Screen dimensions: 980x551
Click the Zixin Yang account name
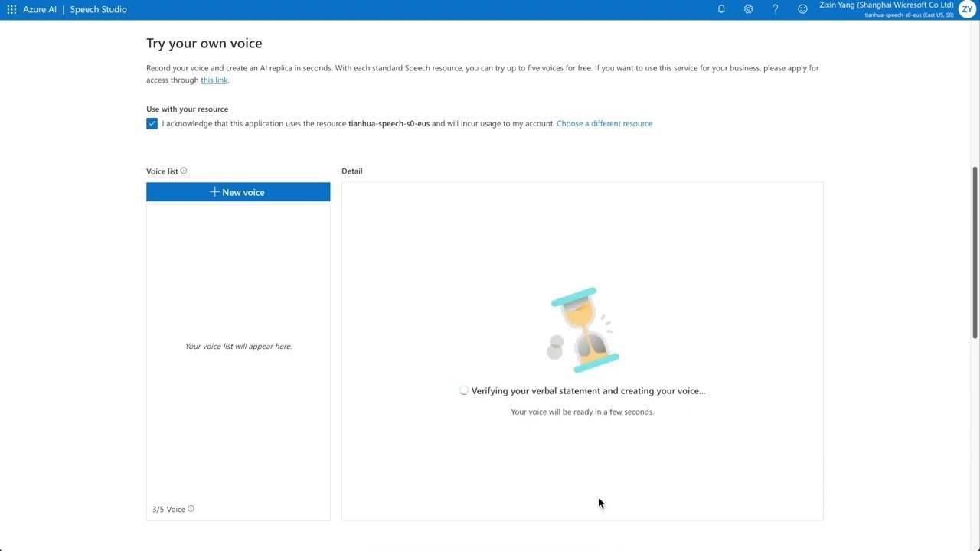[x=887, y=5]
